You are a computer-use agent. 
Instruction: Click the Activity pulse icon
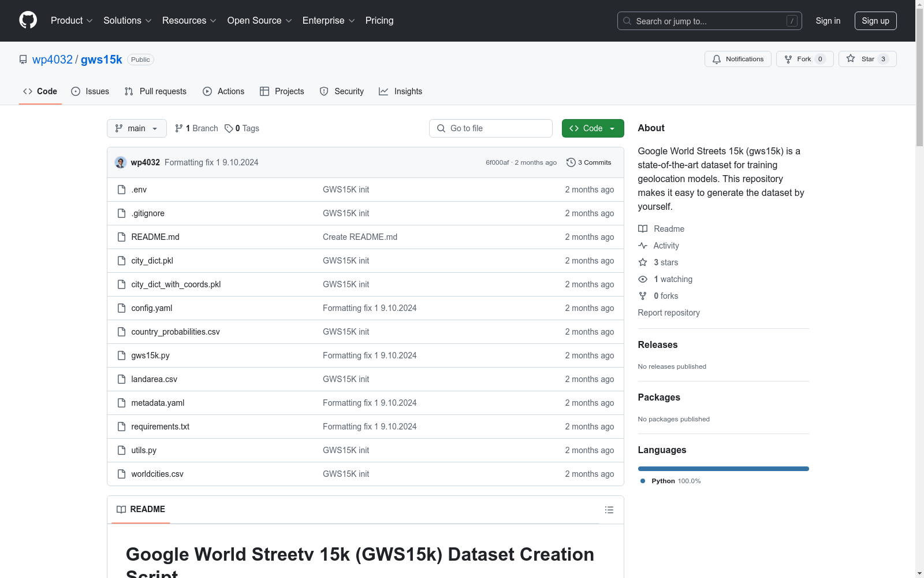643,246
